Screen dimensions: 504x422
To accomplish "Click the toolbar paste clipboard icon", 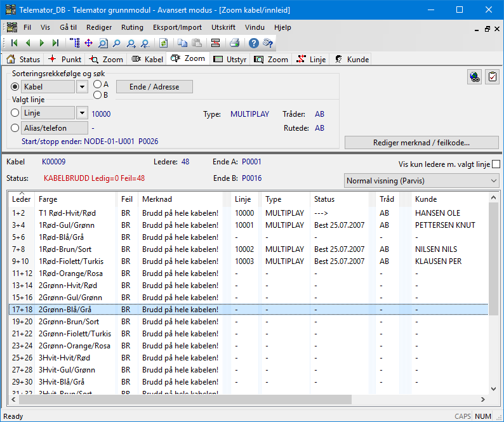I will click(196, 43).
